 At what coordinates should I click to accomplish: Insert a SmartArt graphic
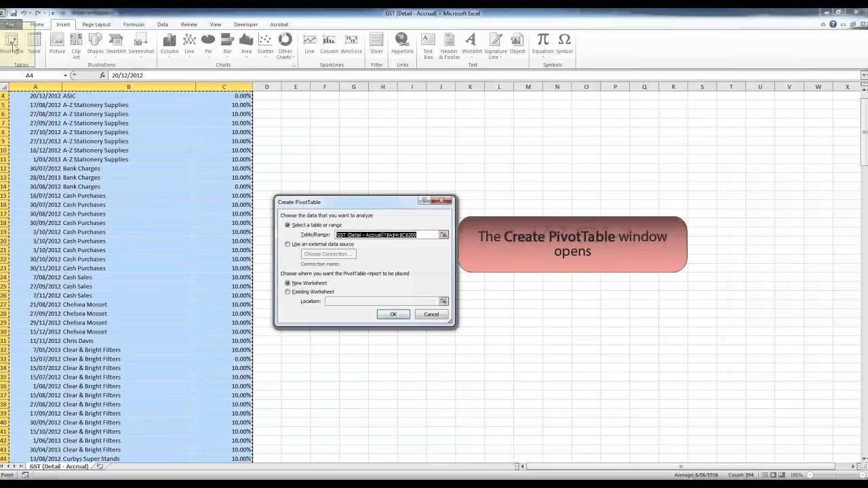116,44
